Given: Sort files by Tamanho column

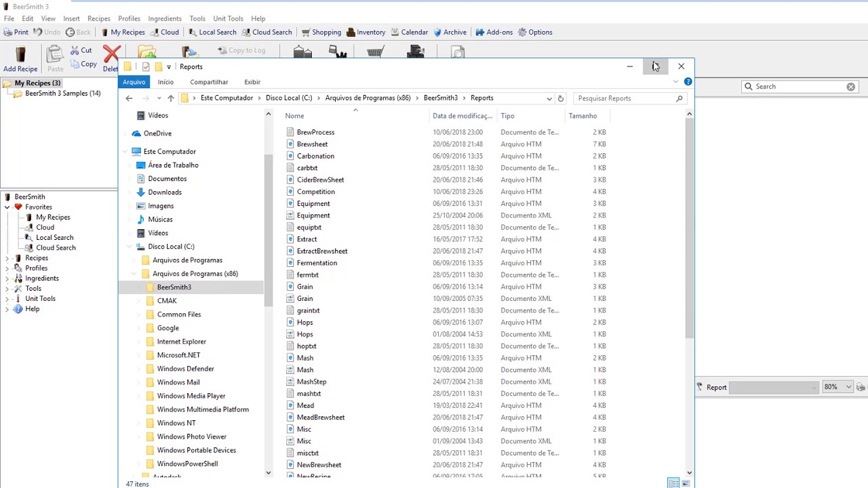Looking at the screenshot, I should 583,116.
